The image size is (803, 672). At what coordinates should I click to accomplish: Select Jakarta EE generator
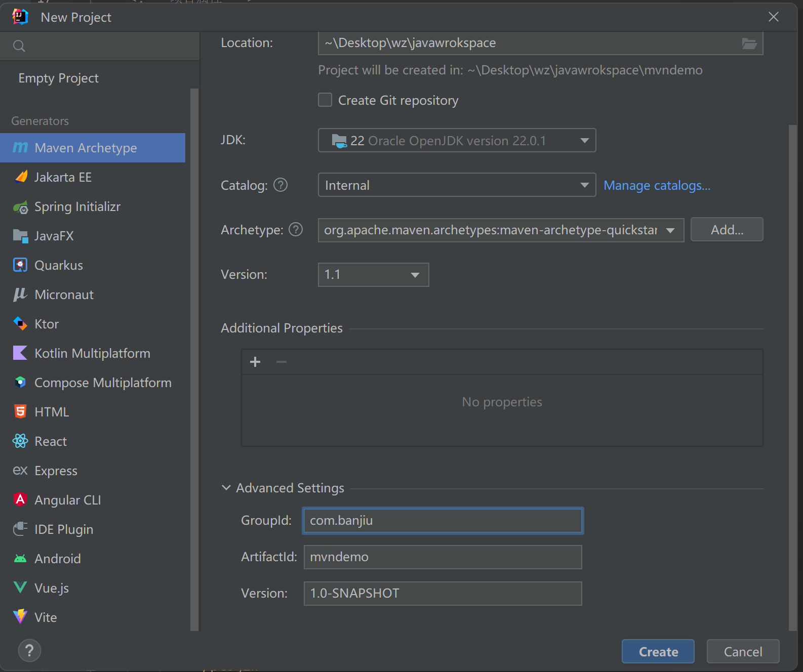click(x=93, y=177)
